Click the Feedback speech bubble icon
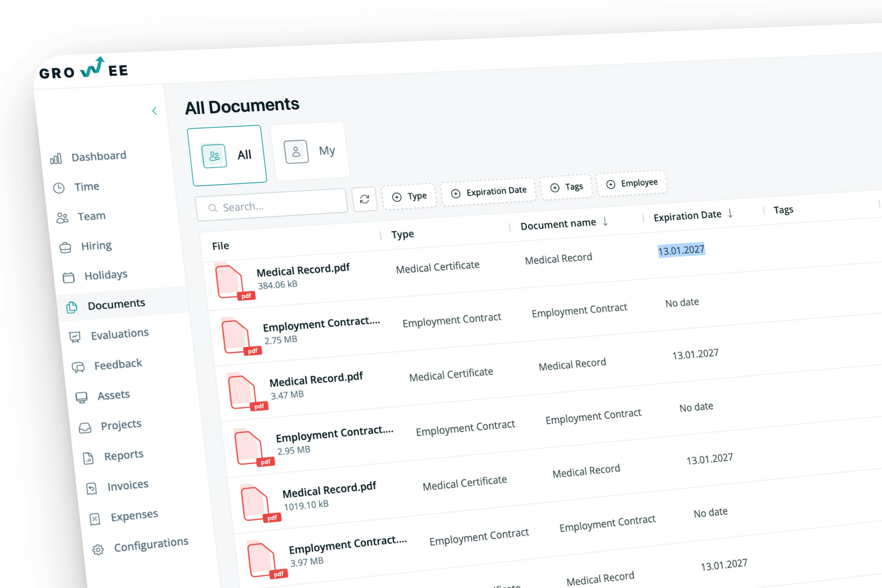882x588 pixels. point(78,367)
